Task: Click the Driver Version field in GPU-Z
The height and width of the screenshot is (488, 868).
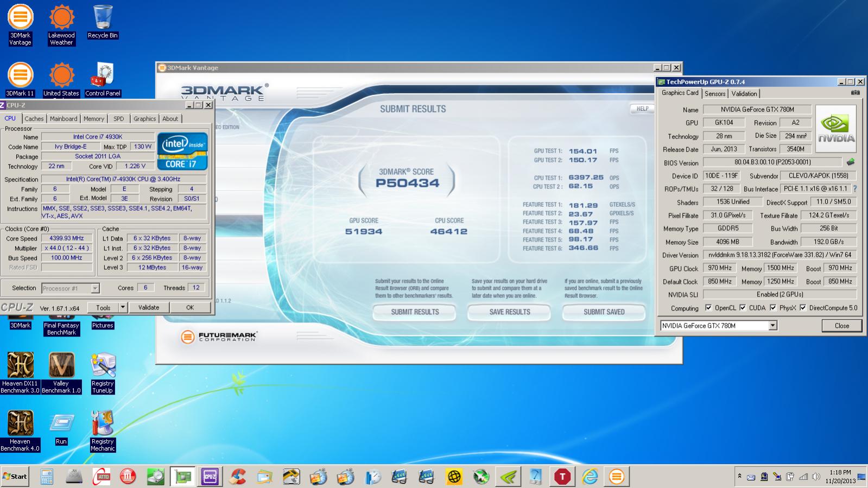Action: pos(780,255)
